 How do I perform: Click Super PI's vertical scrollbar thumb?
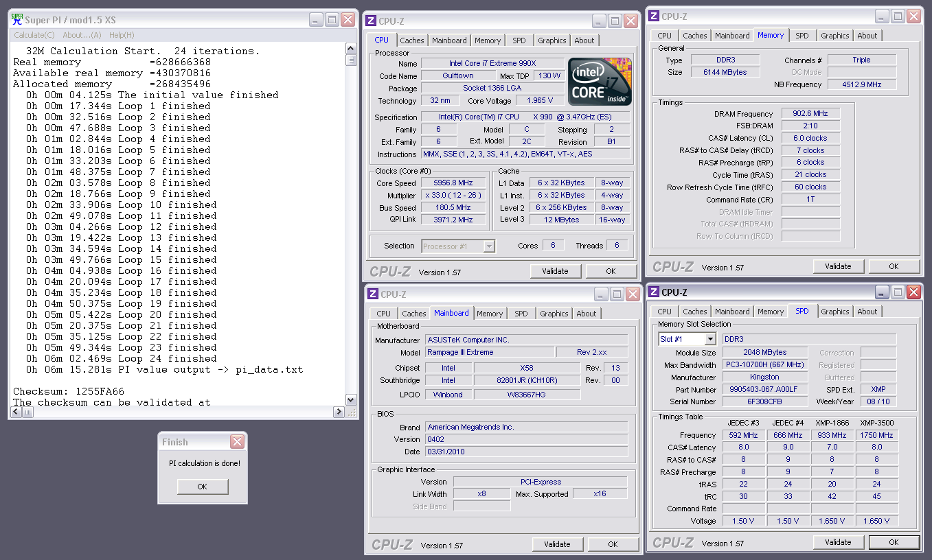click(351, 60)
